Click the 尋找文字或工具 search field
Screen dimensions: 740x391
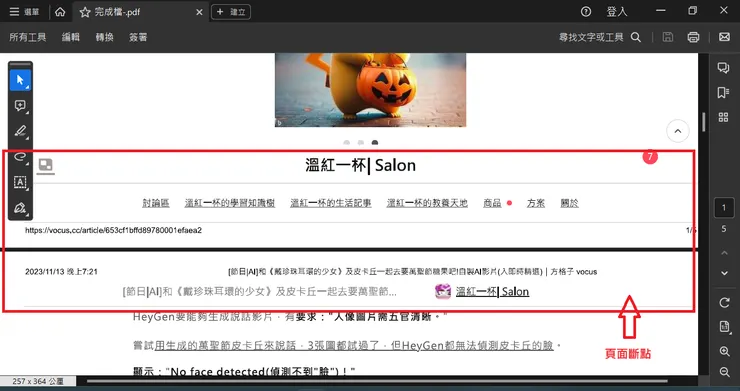click(591, 37)
